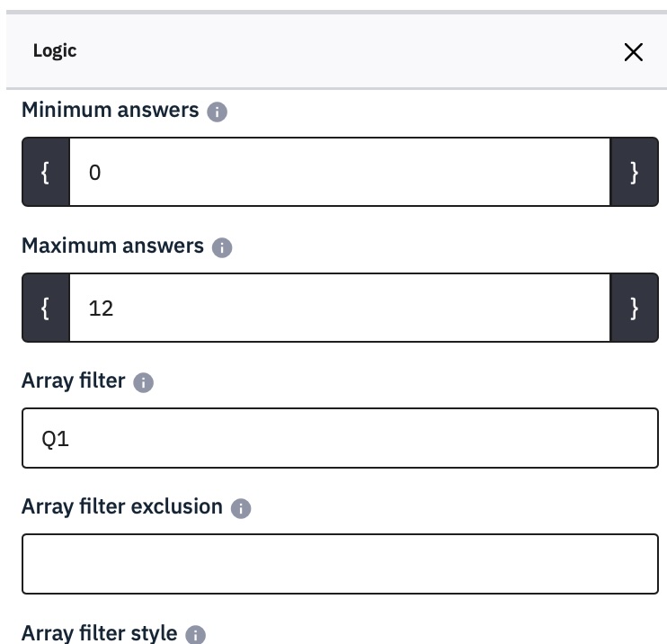Click the empty Array filter exclusion field

pyautogui.click(x=340, y=564)
